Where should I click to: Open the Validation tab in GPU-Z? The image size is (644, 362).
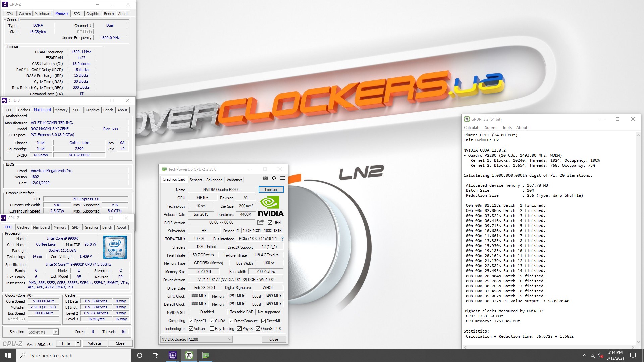[x=234, y=180]
